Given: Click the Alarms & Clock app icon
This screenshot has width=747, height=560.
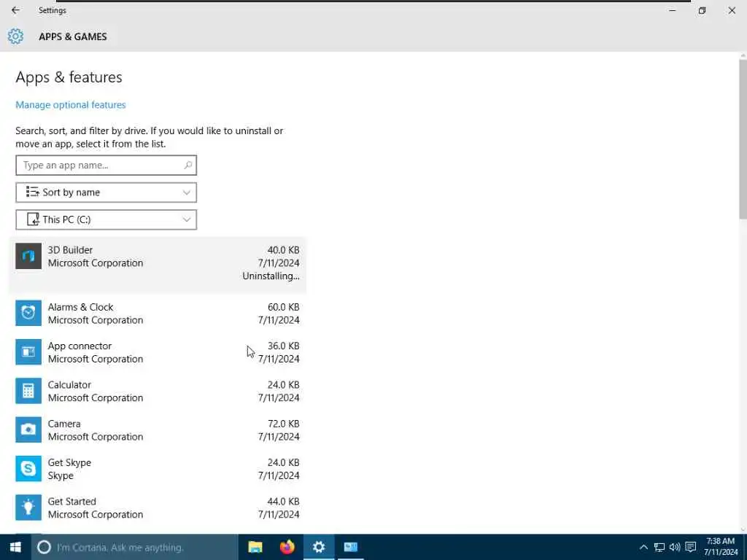Looking at the screenshot, I should (28, 313).
